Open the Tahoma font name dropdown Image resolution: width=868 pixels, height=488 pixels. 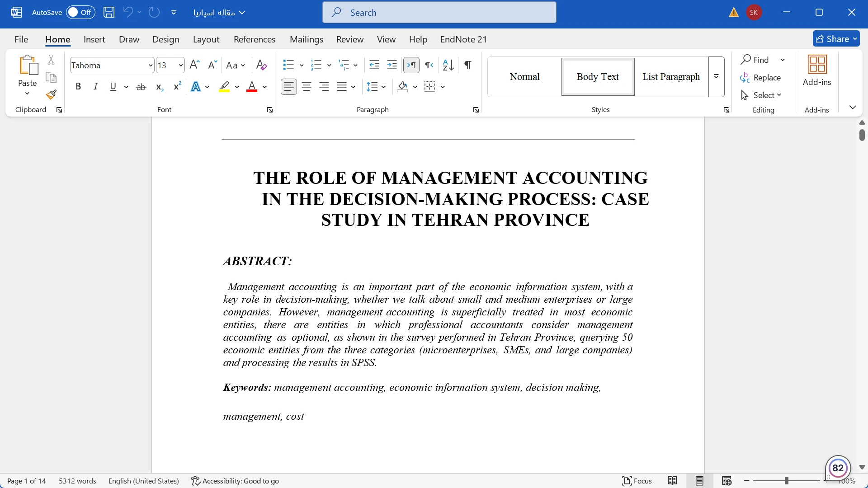[150, 65]
